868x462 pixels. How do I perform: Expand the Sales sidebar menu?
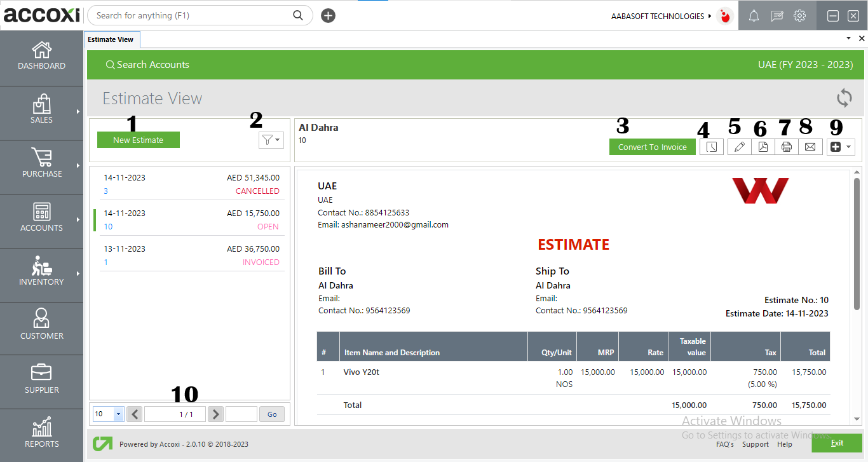41,112
